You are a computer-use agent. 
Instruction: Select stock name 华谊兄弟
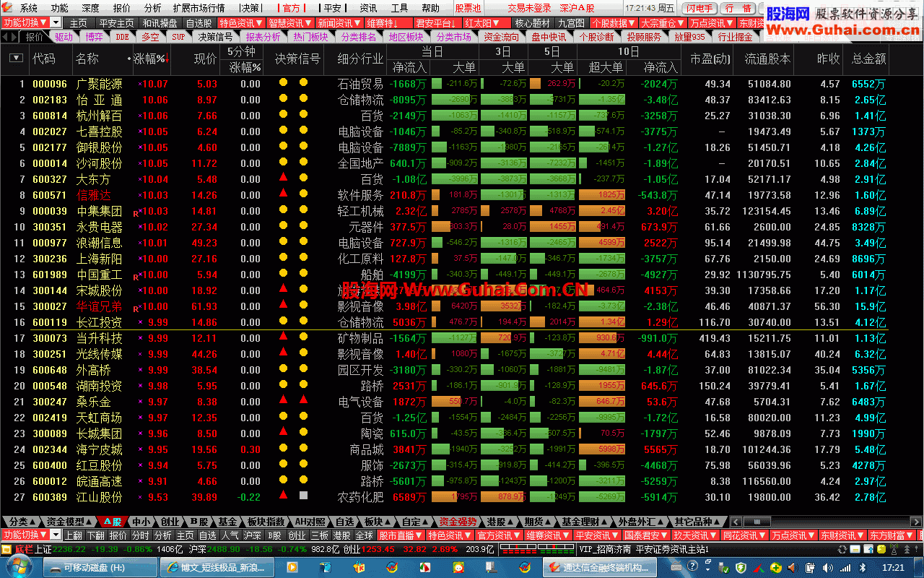click(x=100, y=306)
